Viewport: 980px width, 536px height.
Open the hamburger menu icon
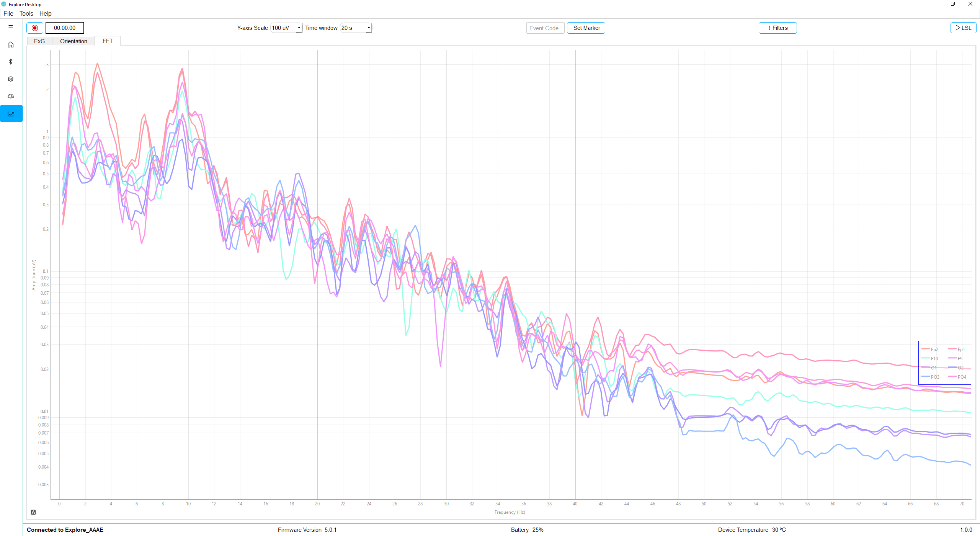click(11, 27)
